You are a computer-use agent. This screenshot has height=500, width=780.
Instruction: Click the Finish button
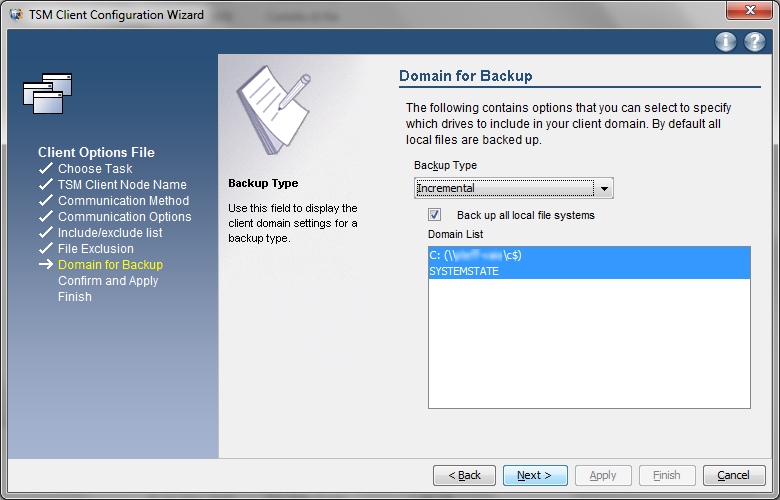click(667, 476)
